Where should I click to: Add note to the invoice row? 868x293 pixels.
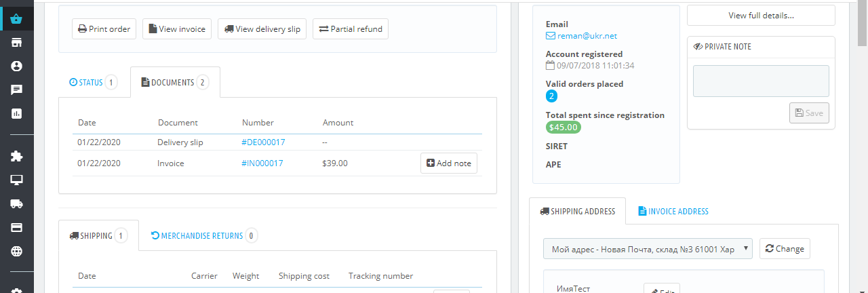point(449,163)
